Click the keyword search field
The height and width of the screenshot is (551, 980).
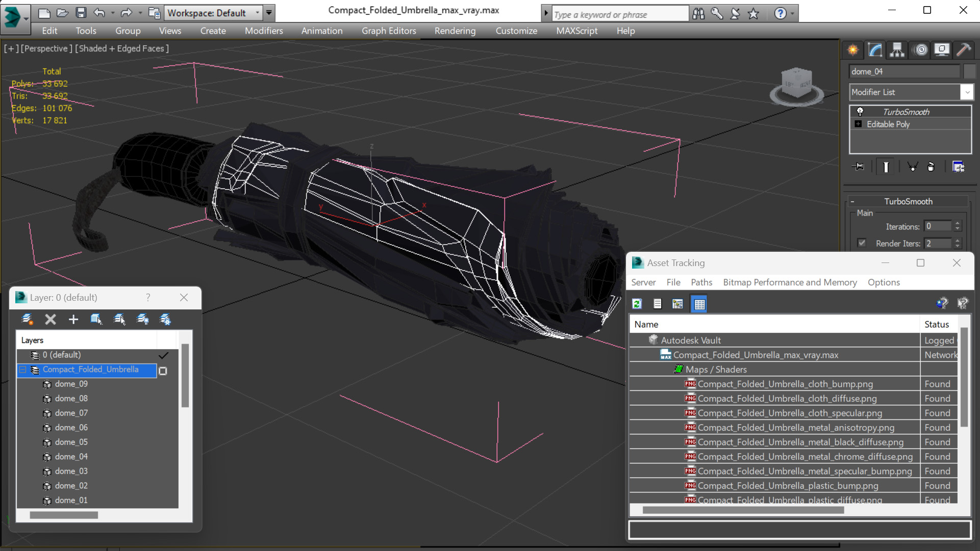620,14
